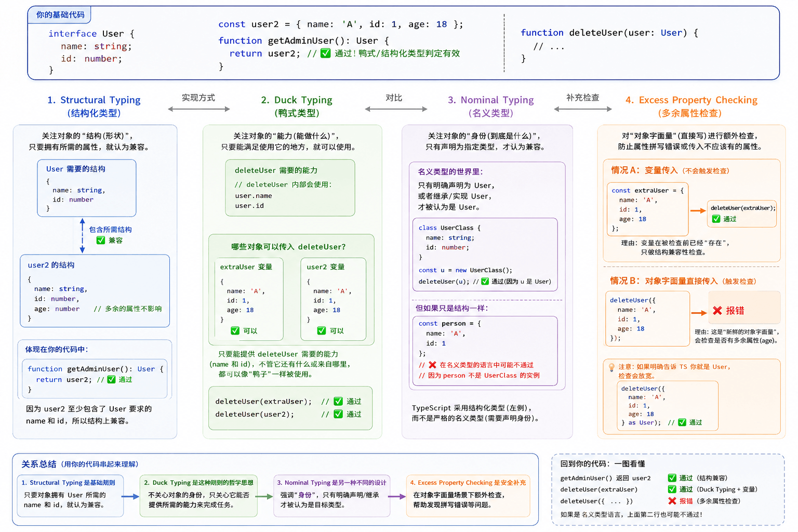The width and height of the screenshot is (798, 532).
Task: Click the "3. Nominal Typing 是另一种不同的设计" card title
Action: point(331,483)
